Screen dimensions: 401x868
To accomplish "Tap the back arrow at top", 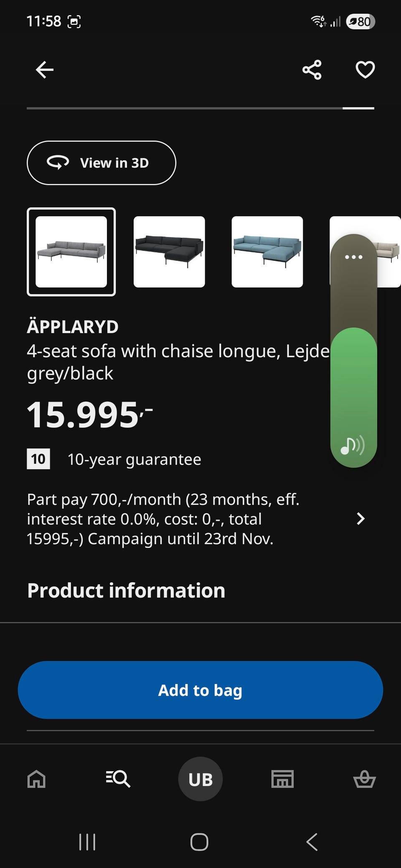I will click(x=45, y=70).
